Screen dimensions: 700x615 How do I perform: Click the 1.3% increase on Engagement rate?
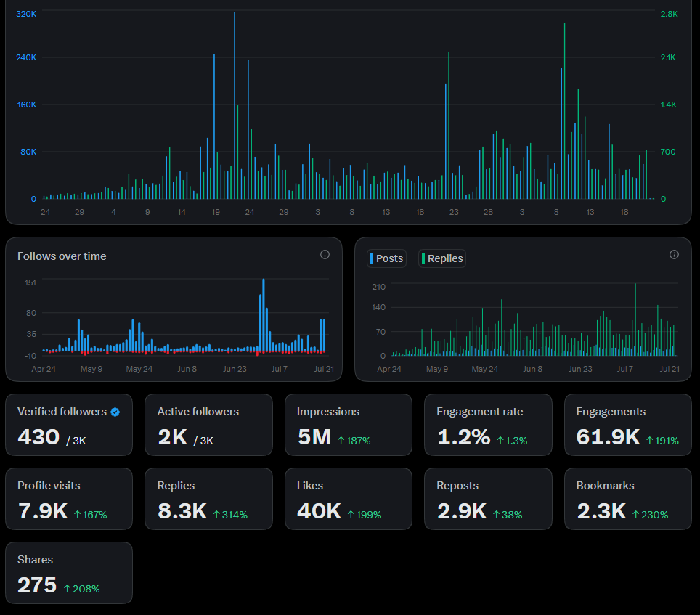(x=512, y=441)
